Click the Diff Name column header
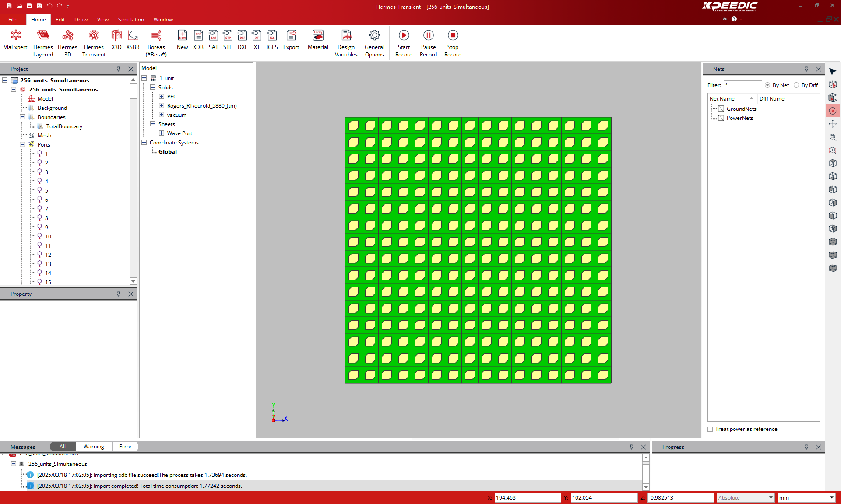 point(788,99)
